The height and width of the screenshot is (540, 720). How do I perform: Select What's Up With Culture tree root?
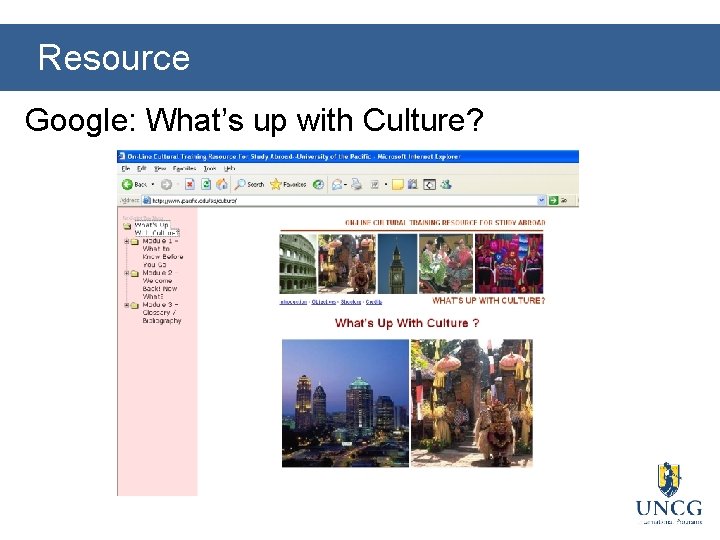[x=157, y=229]
